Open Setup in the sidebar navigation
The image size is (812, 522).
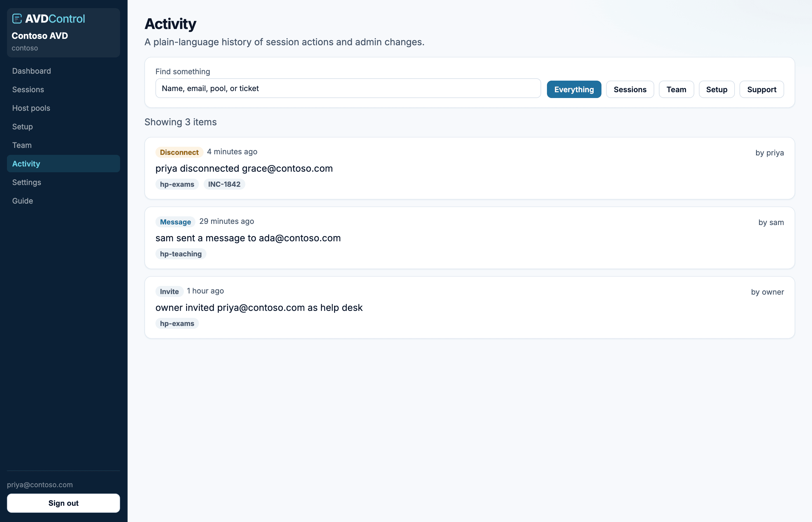point(64,126)
